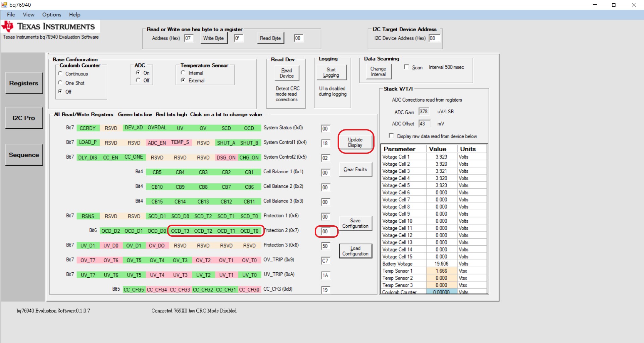Viewport: 644px width, 343px height.
Task: Toggle the UV_T4 bit in UV_TRIP
Action: click(x=157, y=275)
